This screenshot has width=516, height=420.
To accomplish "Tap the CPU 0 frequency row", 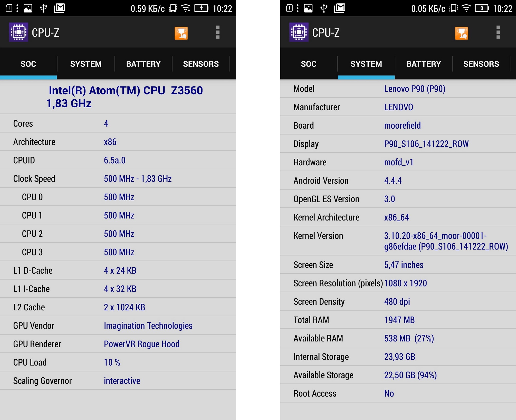I will [118, 197].
